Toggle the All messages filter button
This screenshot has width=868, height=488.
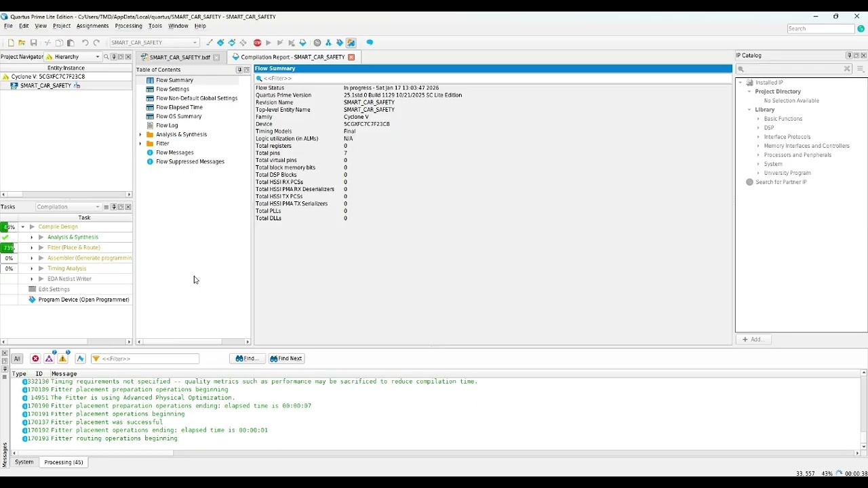(17, 359)
